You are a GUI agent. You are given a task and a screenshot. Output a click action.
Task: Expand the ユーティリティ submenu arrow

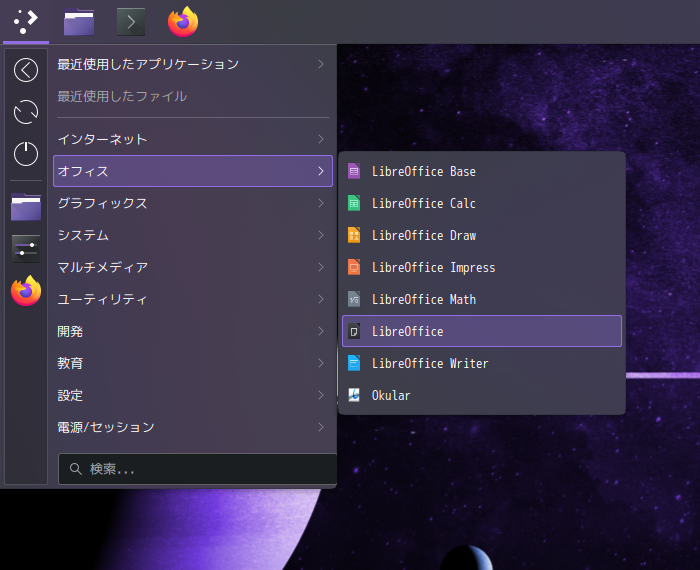(x=321, y=299)
